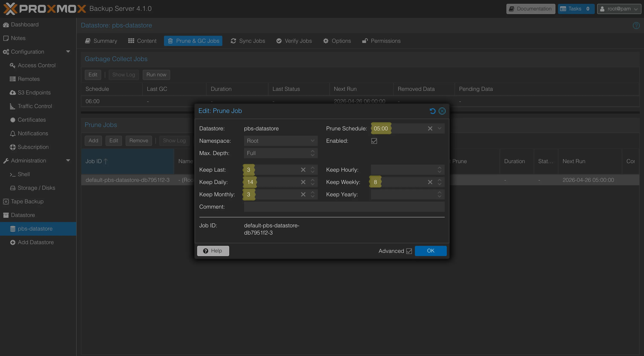Viewport: 644px width, 356px height.
Task: Open the Permissions tab
Action: click(x=381, y=41)
